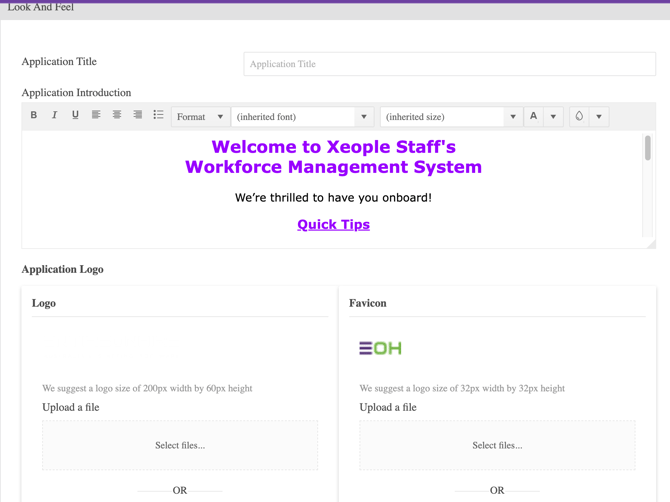
Task: Open the font color picker arrow
Action: pos(553,117)
